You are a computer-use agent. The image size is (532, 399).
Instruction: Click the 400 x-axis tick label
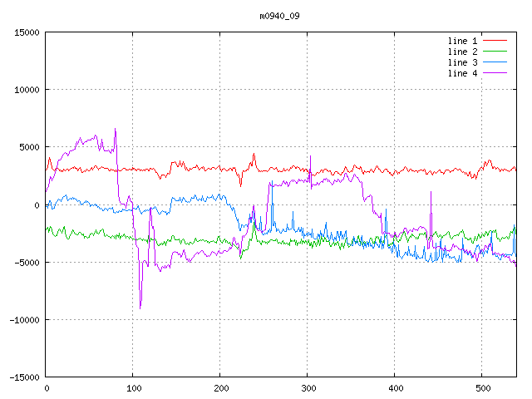395,388
